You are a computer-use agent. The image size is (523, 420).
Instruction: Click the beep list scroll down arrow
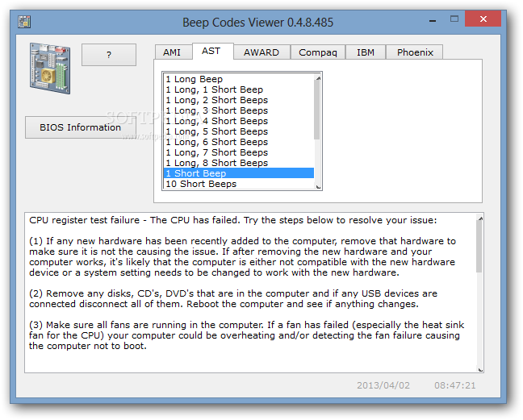318,186
